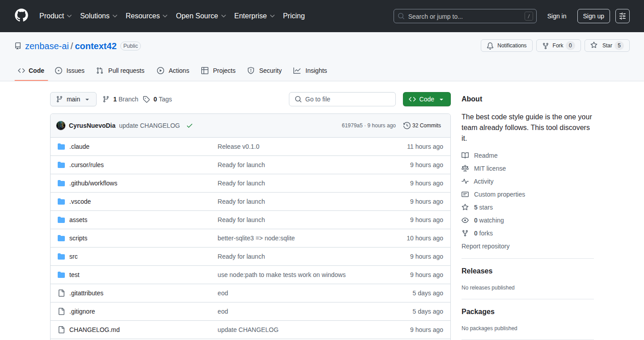The image size is (644, 340).
Task: Click the Activity pulse icon
Action: [x=465, y=181]
